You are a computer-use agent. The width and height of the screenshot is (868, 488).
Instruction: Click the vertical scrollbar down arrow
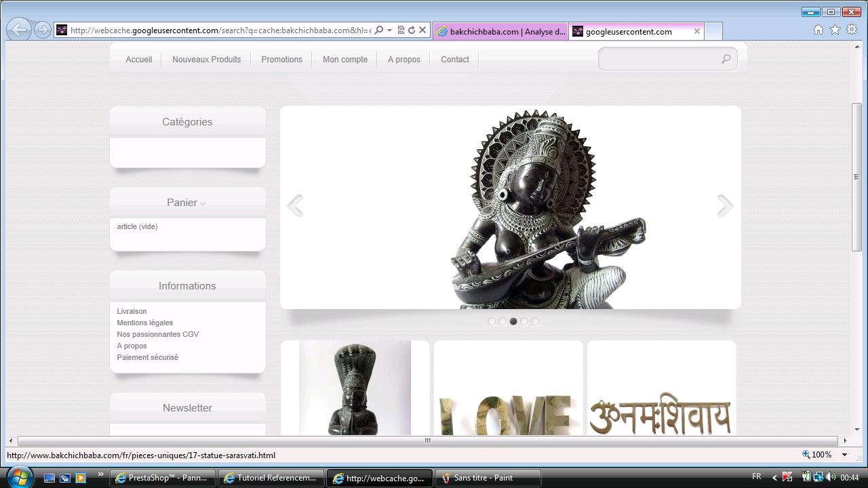[x=857, y=430]
